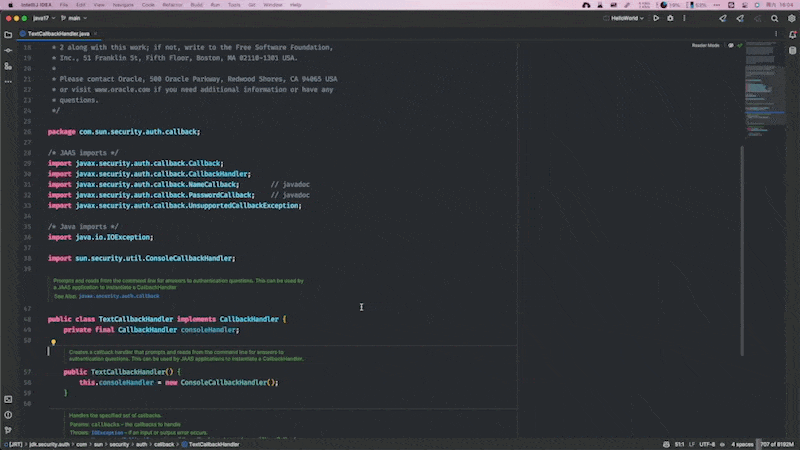Open the java17 project dropdown
Viewport: 800px width, 450px height.
coord(44,17)
